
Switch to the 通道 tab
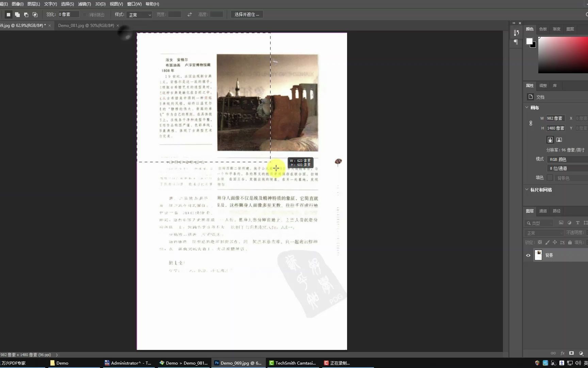tap(543, 211)
